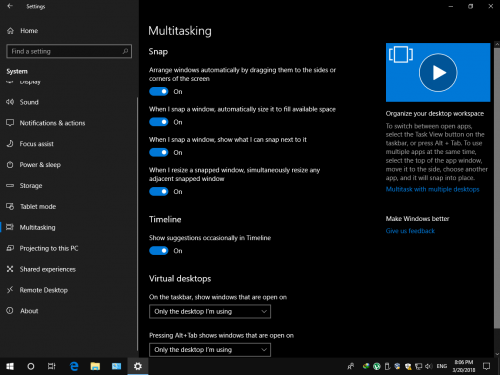Open Task View on taskbar
Screen dimensions: 500x375
[51, 366]
